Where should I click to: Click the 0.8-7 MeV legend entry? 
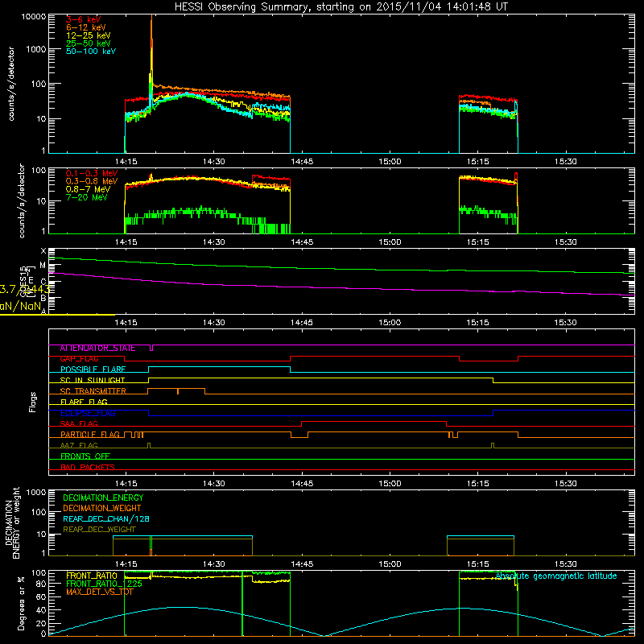tap(88, 189)
